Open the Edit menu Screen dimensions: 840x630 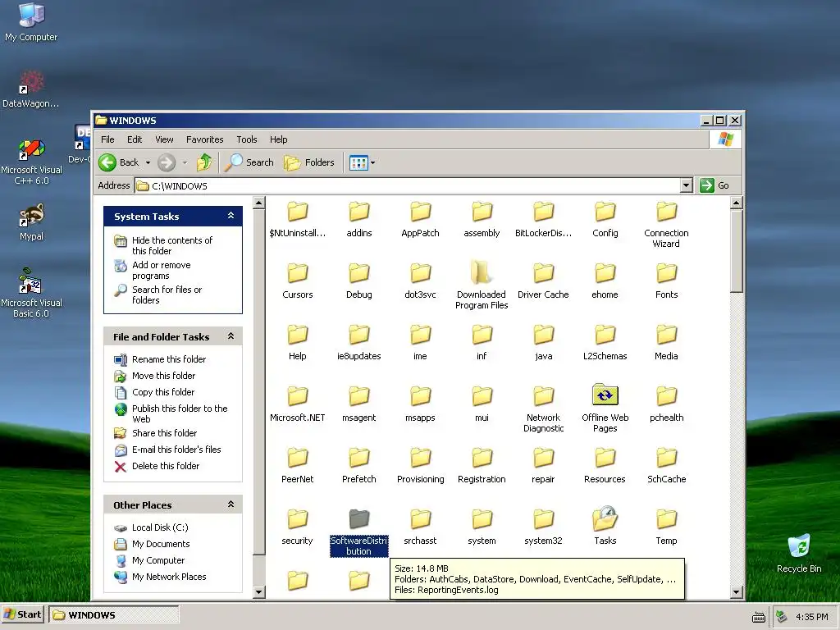(x=135, y=139)
